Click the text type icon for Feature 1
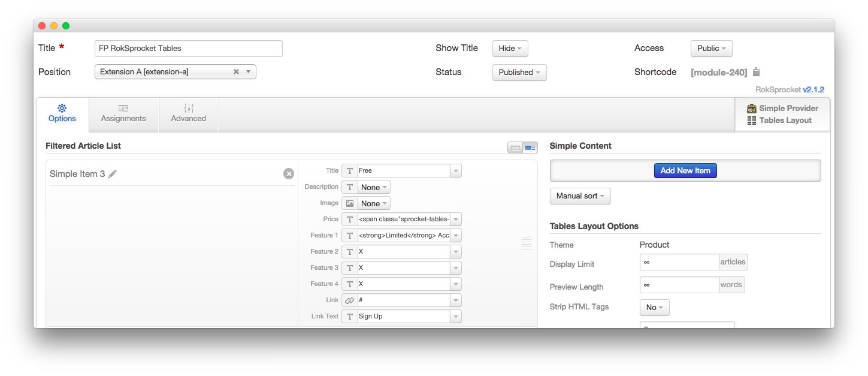The width and height of the screenshot is (868, 376). tap(350, 236)
